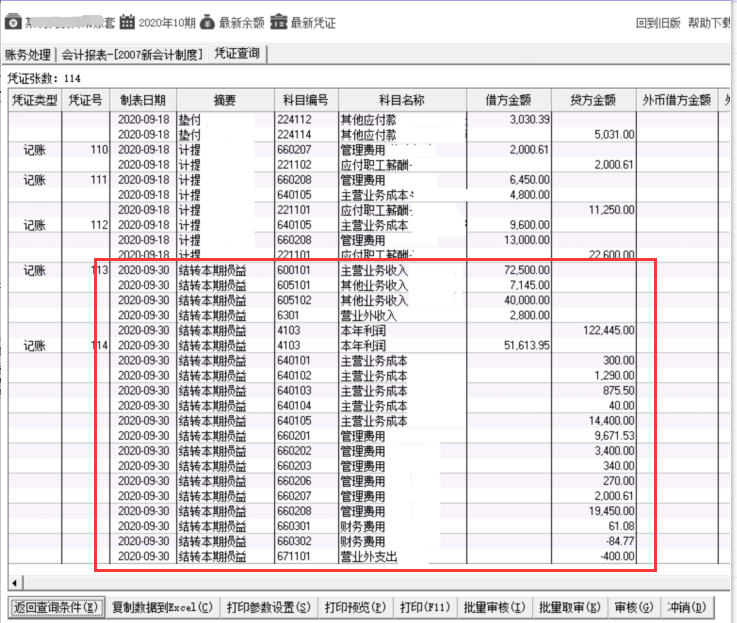Click horizontal scrollbar left arrow
Image resolution: width=737 pixels, height=623 pixels.
pyautogui.click(x=16, y=584)
